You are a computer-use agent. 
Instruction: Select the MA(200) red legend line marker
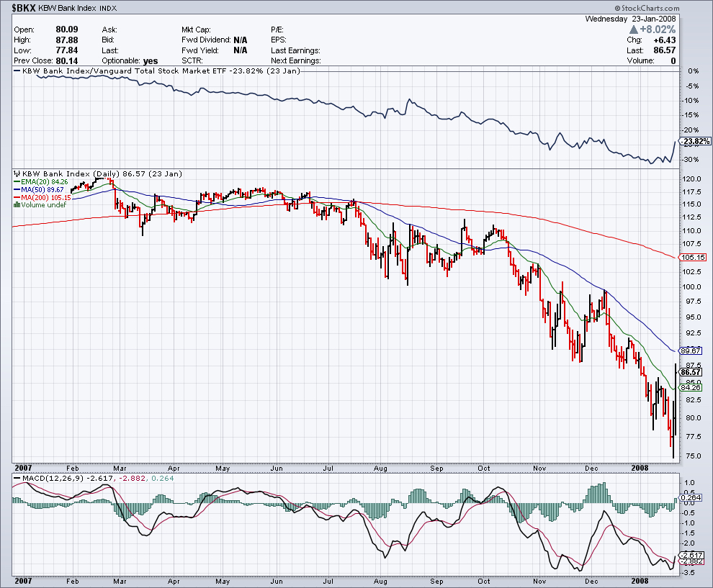pos(17,198)
